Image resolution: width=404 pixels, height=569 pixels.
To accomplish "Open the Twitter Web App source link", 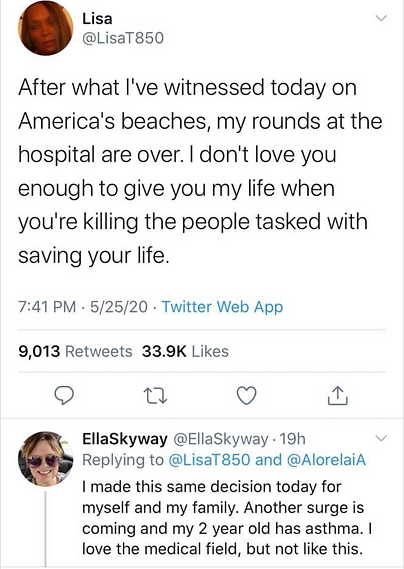I will coord(222,307).
